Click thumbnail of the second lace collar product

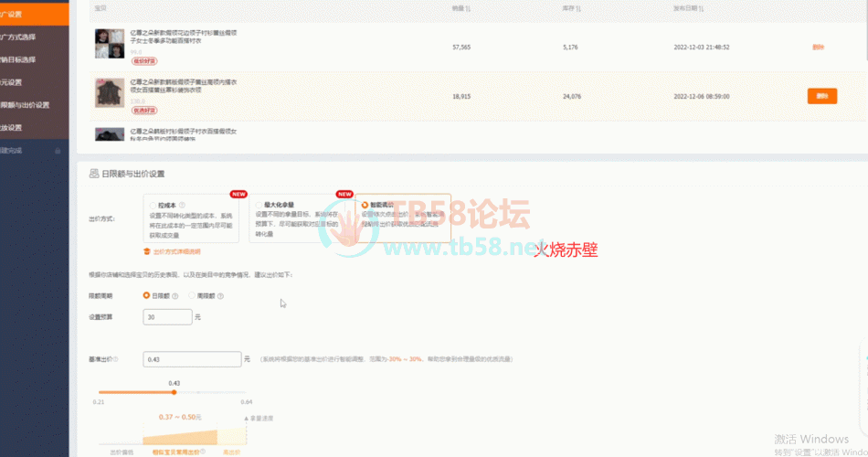click(x=110, y=92)
